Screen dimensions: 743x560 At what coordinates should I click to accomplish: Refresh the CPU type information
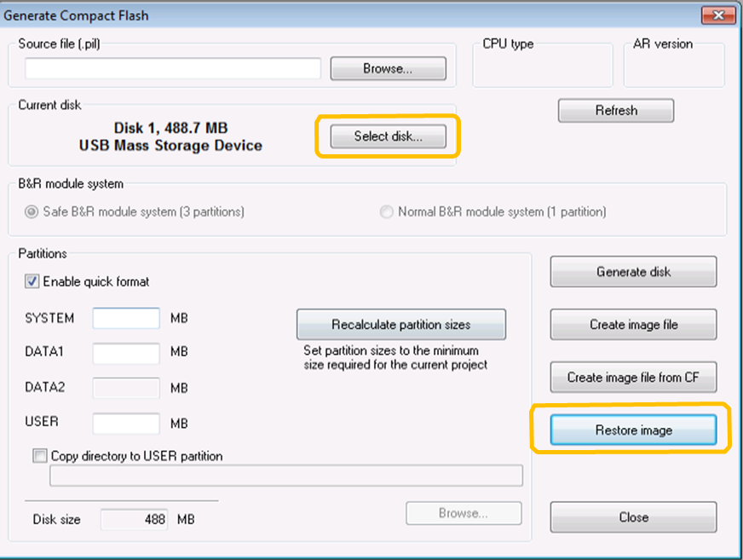(615, 110)
